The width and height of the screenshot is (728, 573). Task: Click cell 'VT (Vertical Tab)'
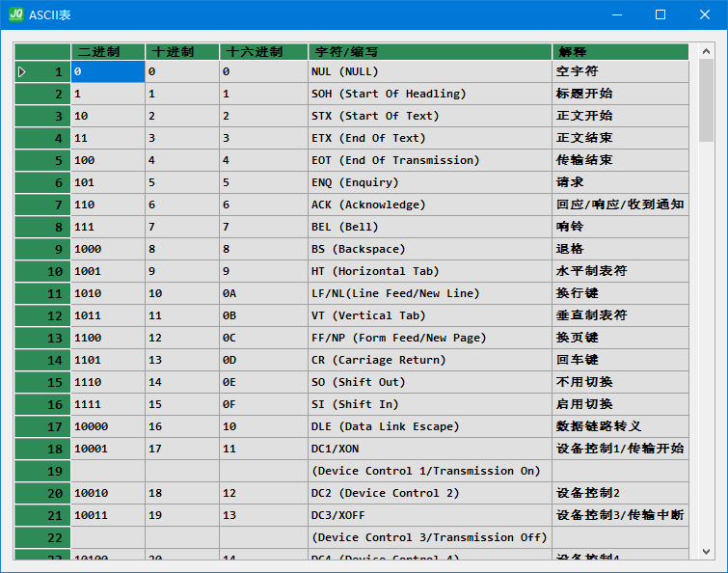pos(430,315)
